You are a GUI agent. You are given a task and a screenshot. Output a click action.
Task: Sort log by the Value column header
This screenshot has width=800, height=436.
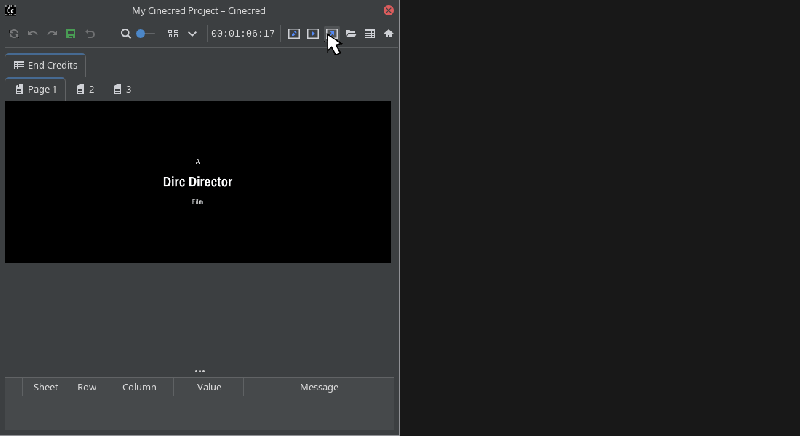(209, 387)
